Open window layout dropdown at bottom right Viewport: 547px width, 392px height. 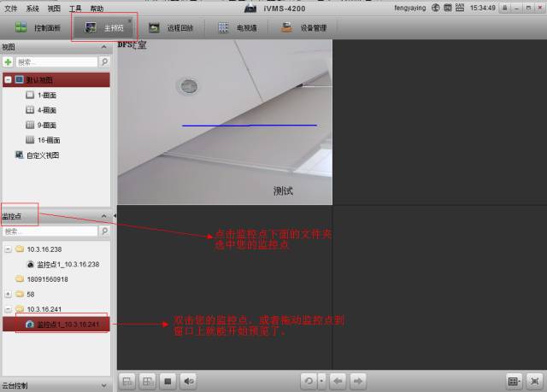coord(514,381)
